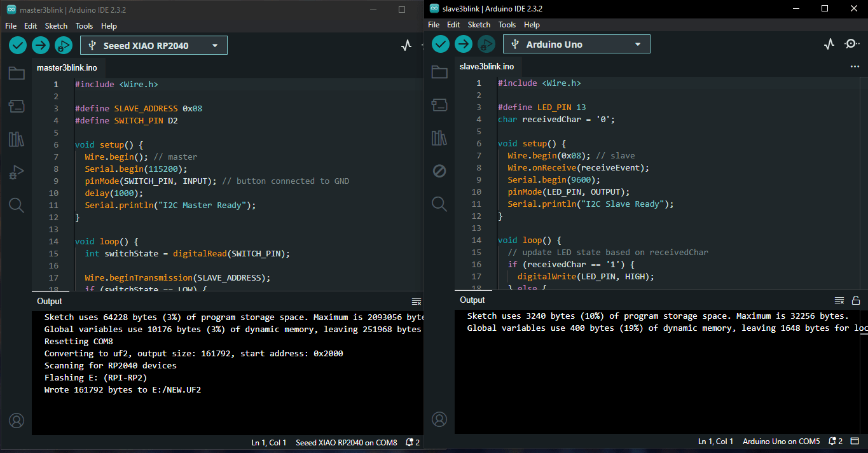Open the Arduino Uno board selector

tap(577, 44)
